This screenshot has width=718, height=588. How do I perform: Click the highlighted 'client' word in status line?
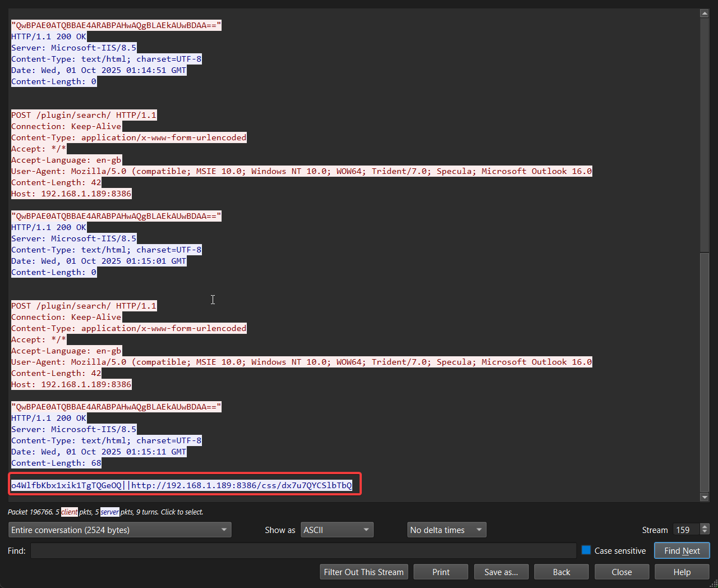point(70,512)
